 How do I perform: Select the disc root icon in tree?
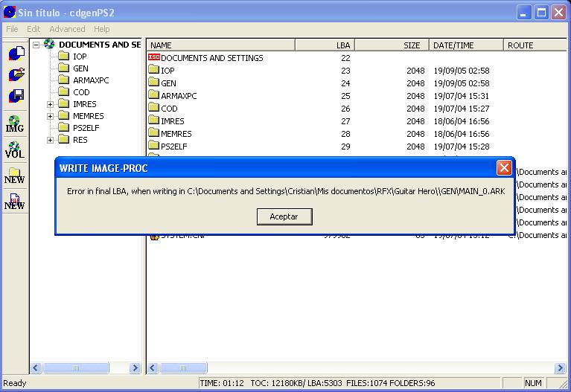point(49,45)
